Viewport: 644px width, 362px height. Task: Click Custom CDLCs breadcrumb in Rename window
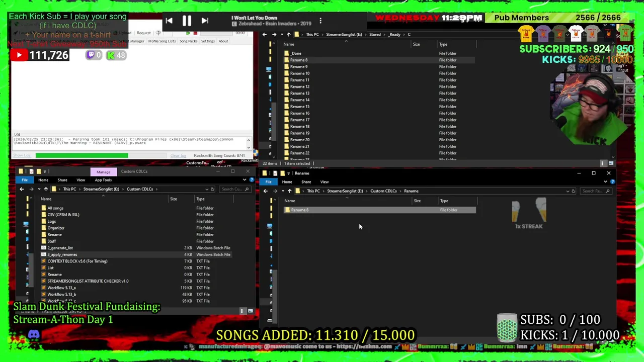pyautogui.click(x=383, y=191)
